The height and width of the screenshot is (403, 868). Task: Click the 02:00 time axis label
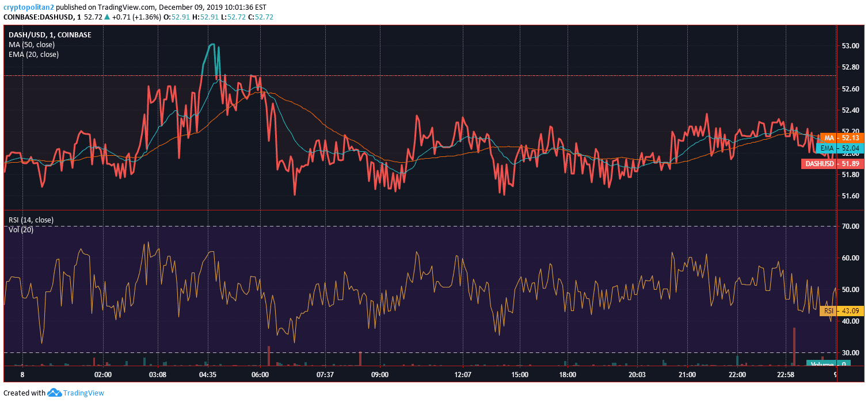(x=103, y=375)
